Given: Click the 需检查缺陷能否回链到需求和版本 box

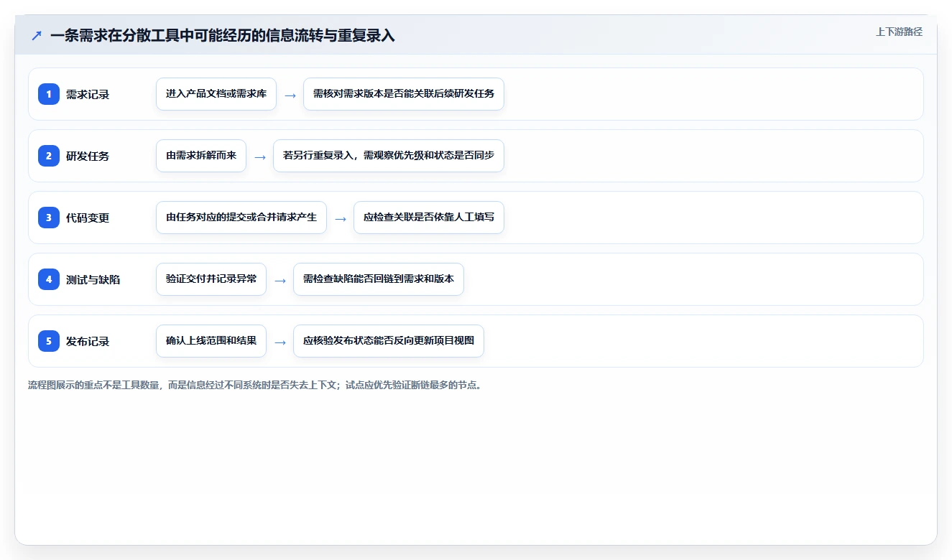Looking at the screenshot, I should [379, 279].
